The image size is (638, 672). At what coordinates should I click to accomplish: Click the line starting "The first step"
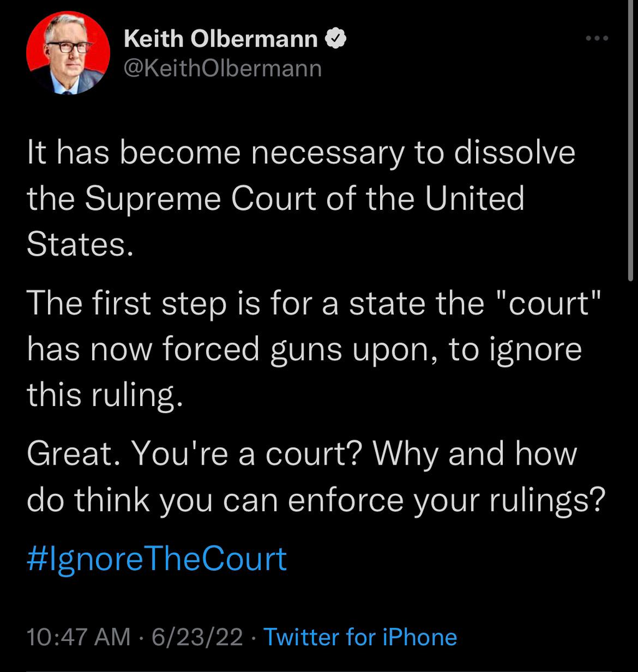(315, 303)
